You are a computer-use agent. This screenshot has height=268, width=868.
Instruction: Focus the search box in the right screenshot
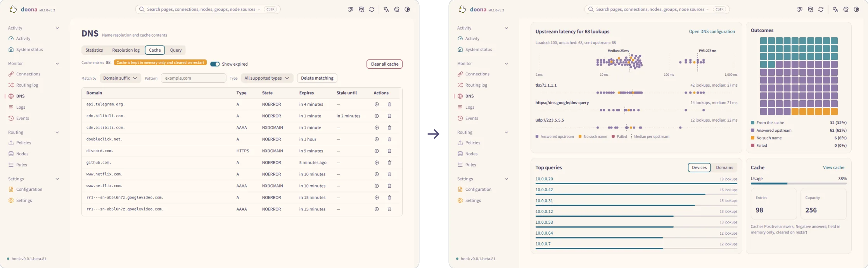tap(657, 9)
